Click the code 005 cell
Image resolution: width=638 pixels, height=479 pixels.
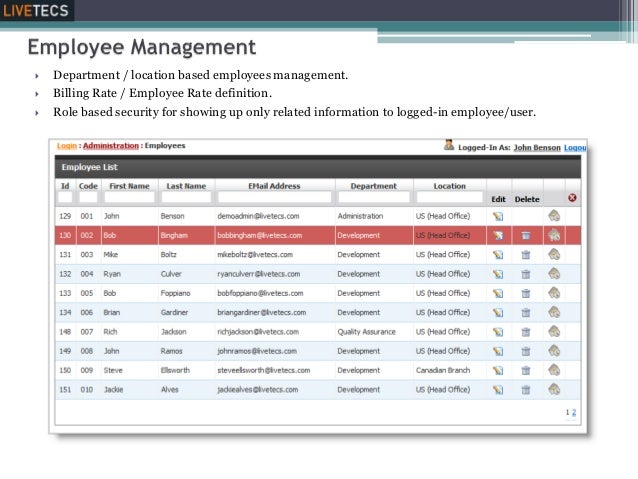87,293
